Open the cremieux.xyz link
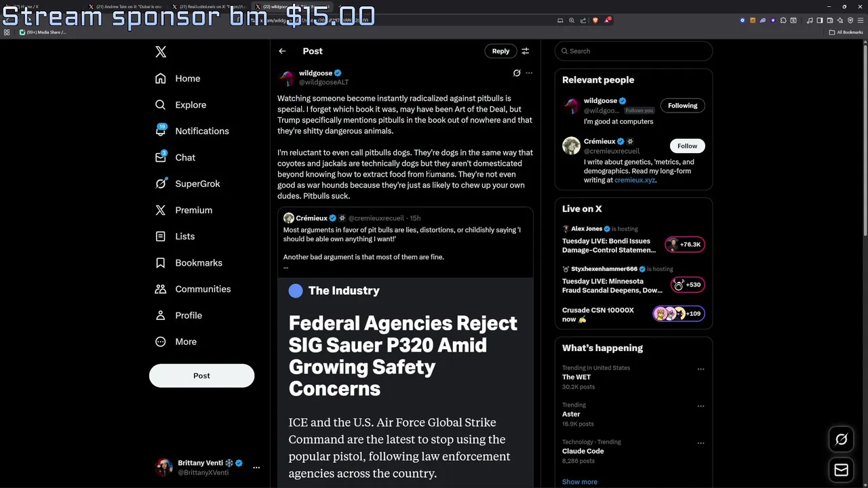868x488 pixels. pyautogui.click(x=634, y=180)
